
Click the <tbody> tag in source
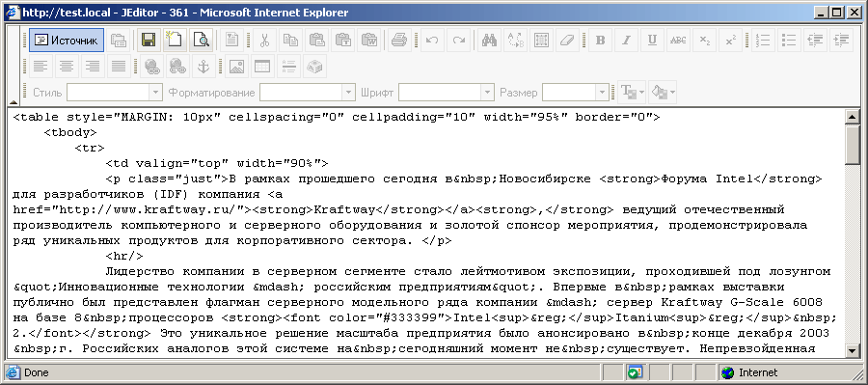coord(70,132)
